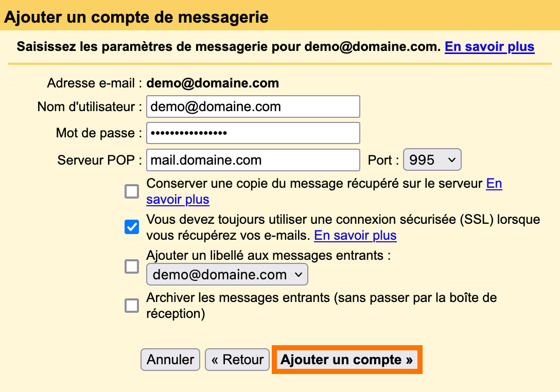Viewport: 560px width, 392px height.
Task: Enable keeping a copy on the server
Action: [x=132, y=191]
